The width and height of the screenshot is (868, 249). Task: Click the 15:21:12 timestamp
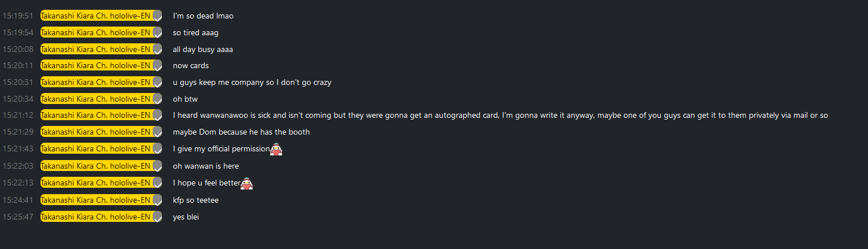pos(18,116)
